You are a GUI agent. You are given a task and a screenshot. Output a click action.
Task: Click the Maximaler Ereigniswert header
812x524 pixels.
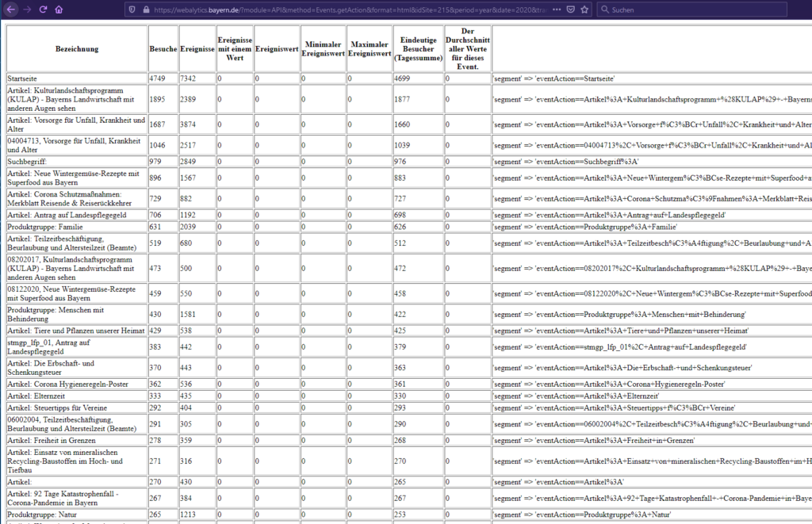point(370,48)
